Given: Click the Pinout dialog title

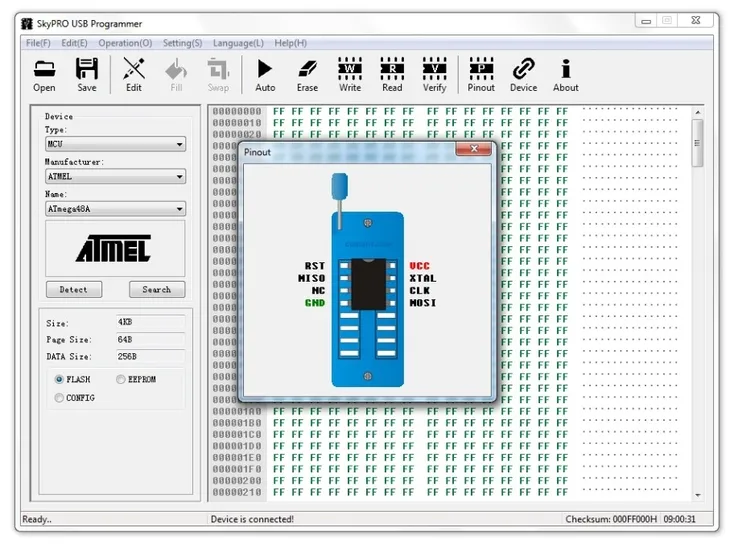Looking at the screenshot, I should (x=257, y=152).
